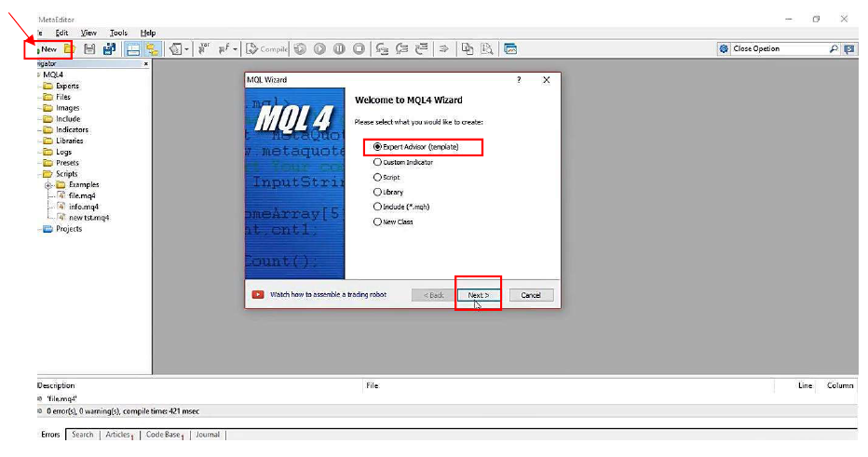This screenshot has height=457, width=868.
Task: Select the Indicators folder in Navigator
Action: click(72, 129)
